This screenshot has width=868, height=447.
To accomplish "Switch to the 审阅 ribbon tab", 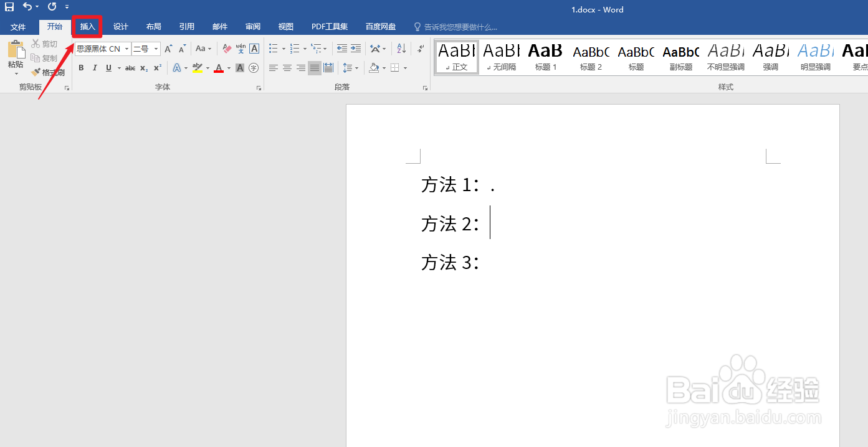I will coord(252,27).
